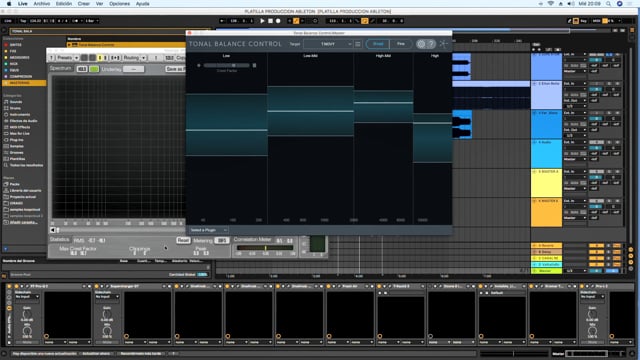The height and width of the screenshot is (360, 640).
Task: Open the Edición menu
Action: pyautogui.click(x=64, y=4)
